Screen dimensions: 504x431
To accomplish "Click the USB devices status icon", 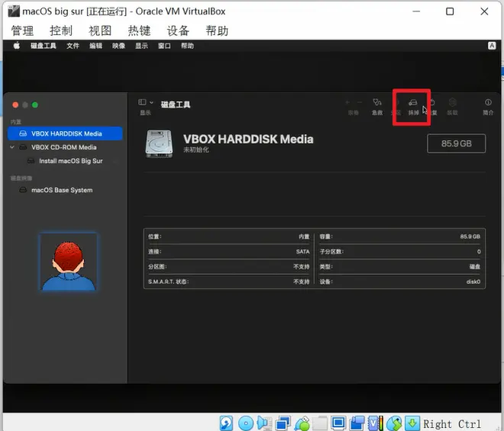I will click(x=302, y=423).
